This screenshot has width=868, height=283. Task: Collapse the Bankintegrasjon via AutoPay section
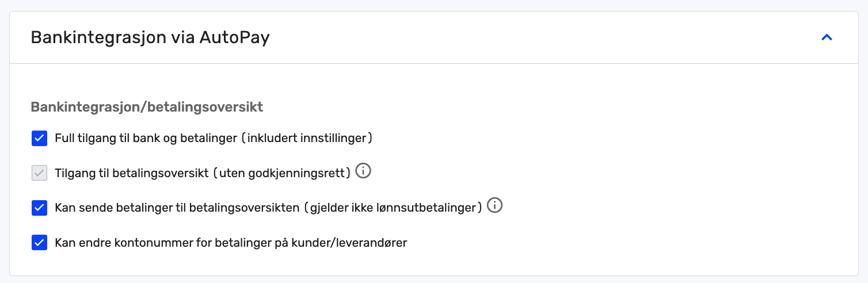(827, 37)
